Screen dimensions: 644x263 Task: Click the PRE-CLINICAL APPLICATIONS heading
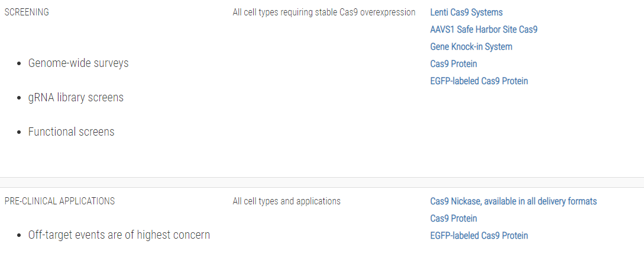pyautogui.click(x=60, y=201)
